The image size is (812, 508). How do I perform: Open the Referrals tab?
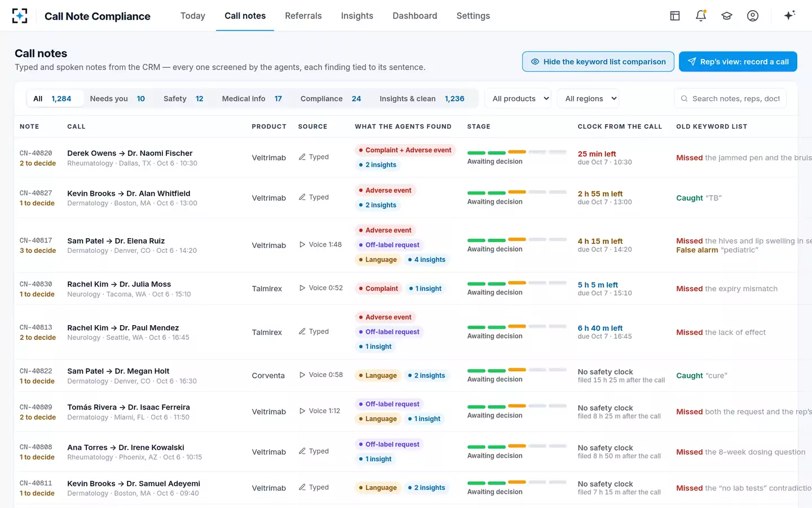pos(303,16)
